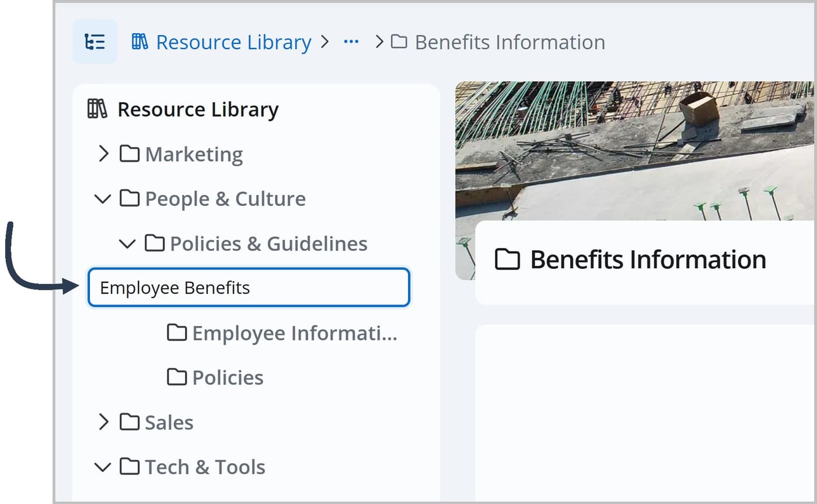Click People & Culture folder icon
Screen dimensions: 817x504
[x=130, y=199]
